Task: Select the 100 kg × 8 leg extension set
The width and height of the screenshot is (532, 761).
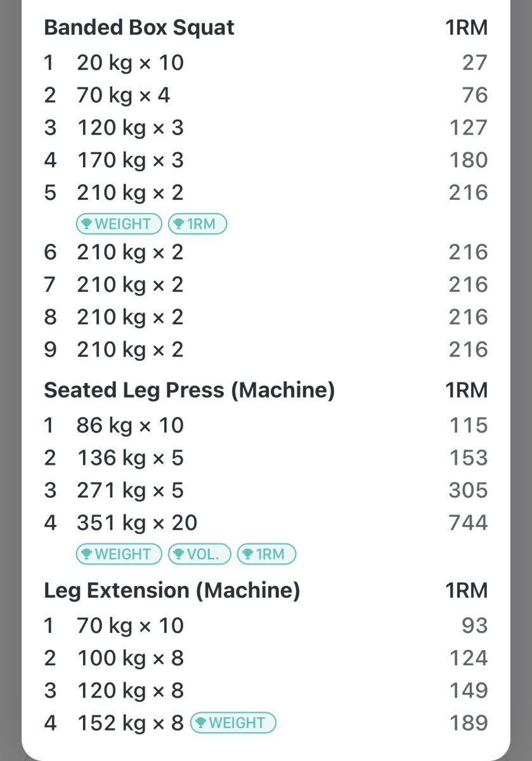Action: point(130,658)
